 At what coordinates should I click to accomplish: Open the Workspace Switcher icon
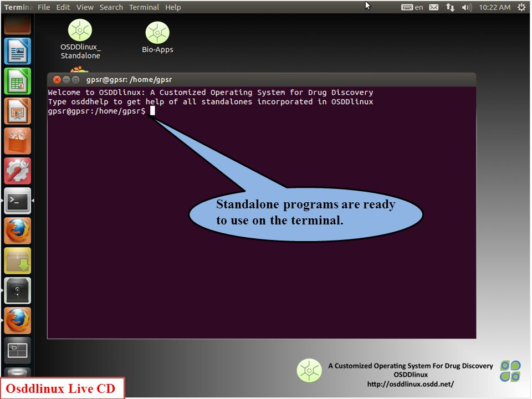pyautogui.click(x=18, y=350)
